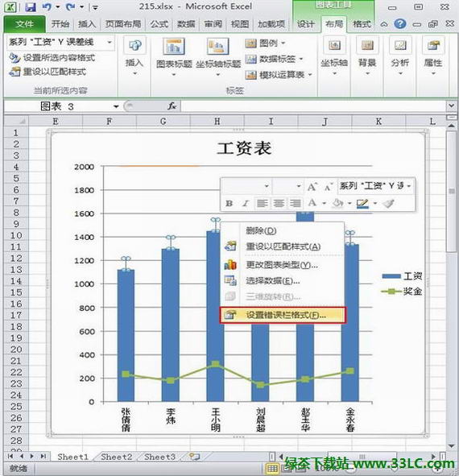Open the 坐标轴标题 axis titles menu
The height and width of the screenshot is (476, 459).
pyautogui.click(x=218, y=57)
